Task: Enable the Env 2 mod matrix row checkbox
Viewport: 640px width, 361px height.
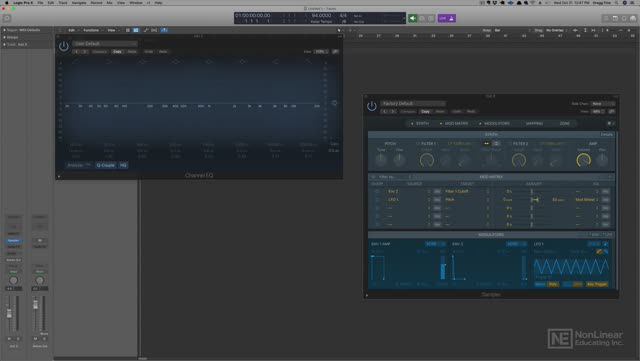Action: 377,191
